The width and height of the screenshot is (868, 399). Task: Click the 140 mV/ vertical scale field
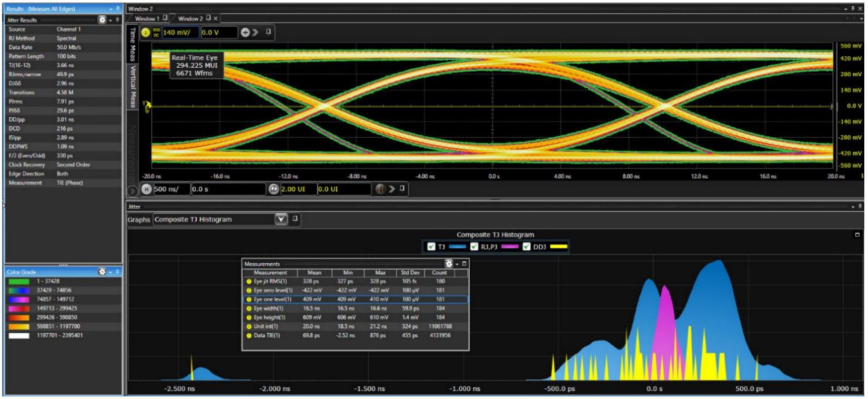coord(180,33)
